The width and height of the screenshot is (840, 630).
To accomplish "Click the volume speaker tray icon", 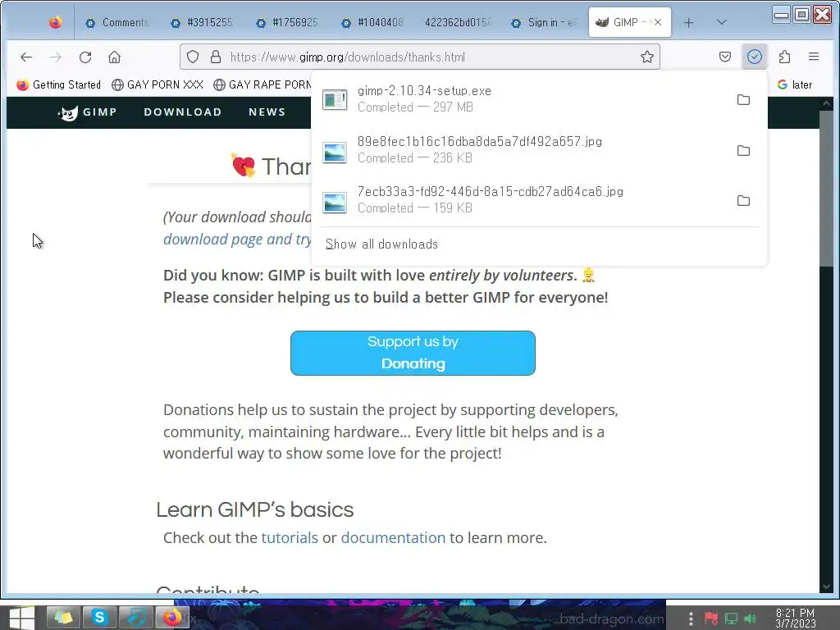I will click(751, 619).
